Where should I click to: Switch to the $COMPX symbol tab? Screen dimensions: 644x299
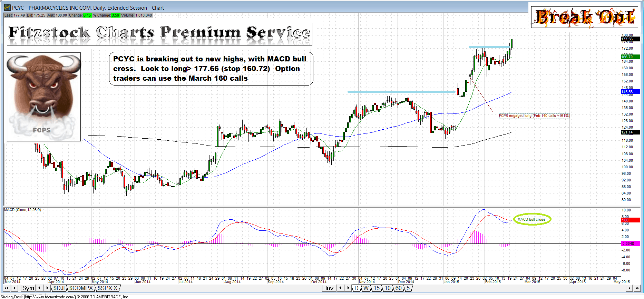(81, 288)
